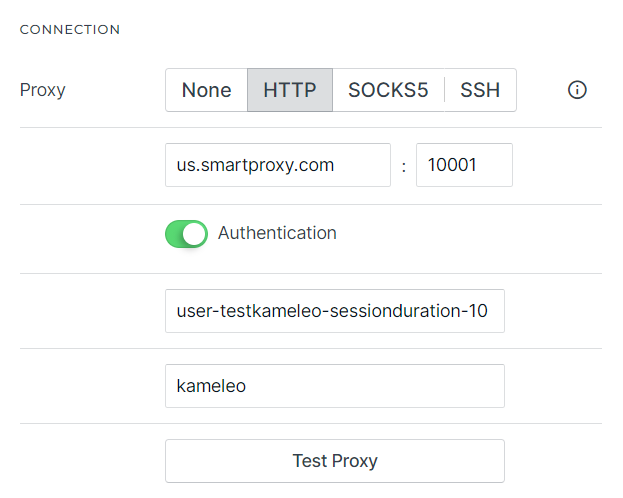Click the colon between host and port
Viewport: 623px width, 498px height.
403,166
